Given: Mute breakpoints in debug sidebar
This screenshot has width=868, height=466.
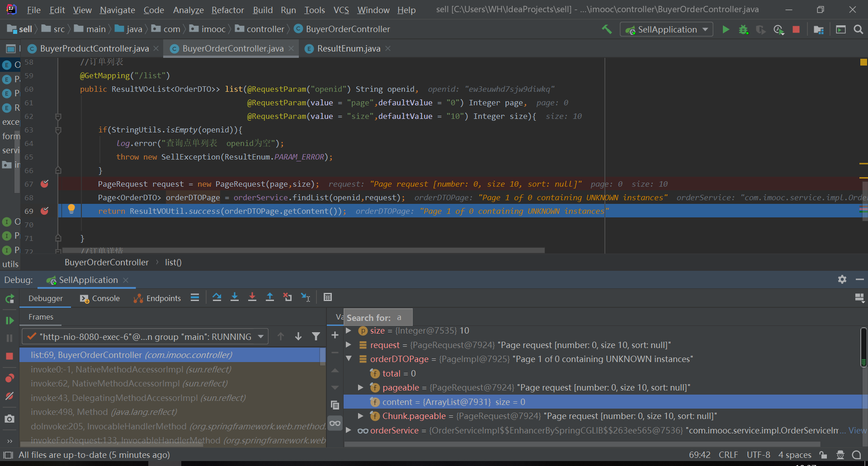Looking at the screenshot, I should coord(9,396).
